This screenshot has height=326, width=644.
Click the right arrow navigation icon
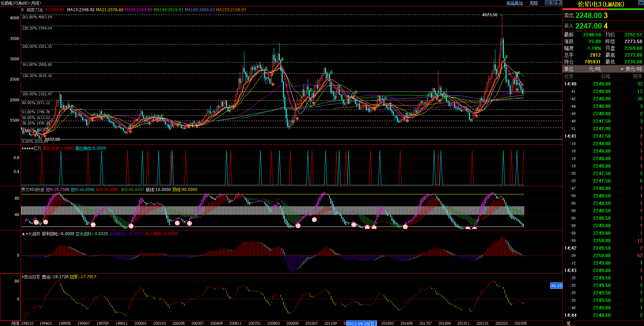click(x=553, y=3)
